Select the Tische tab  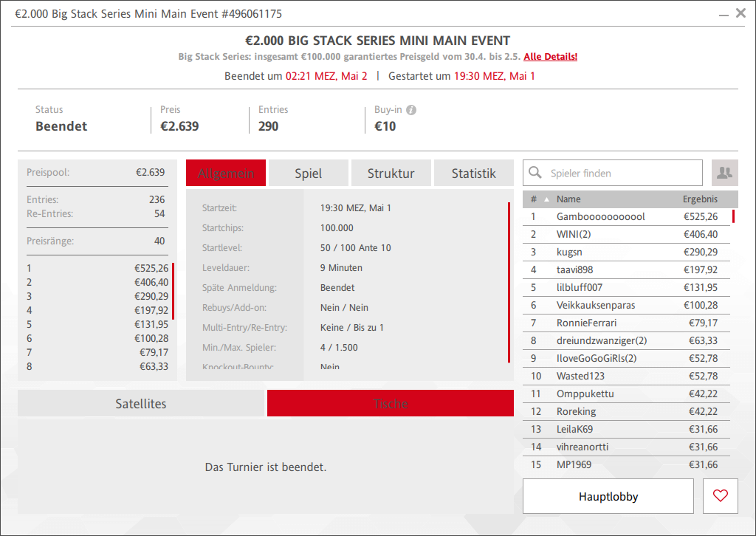pyautogui.click(x=391, y=403)
